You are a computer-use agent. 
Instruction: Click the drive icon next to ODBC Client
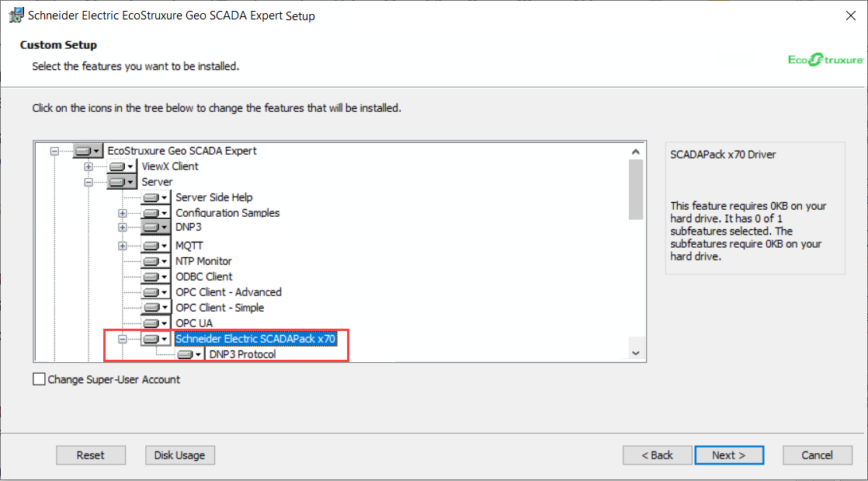[x=156, y=277]
